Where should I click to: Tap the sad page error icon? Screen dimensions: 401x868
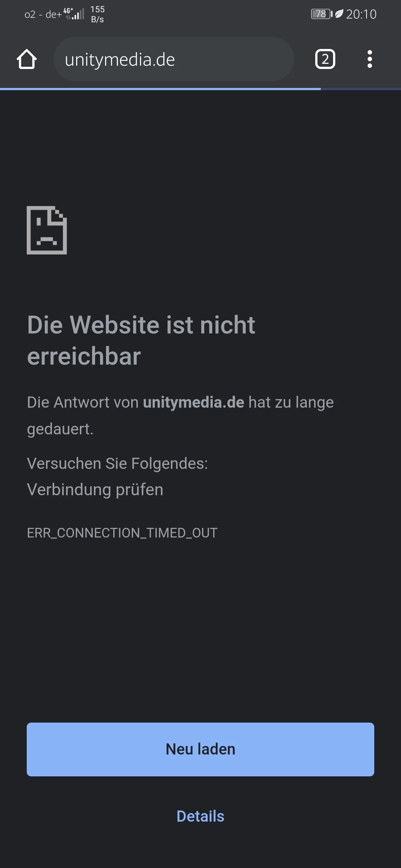47,230
